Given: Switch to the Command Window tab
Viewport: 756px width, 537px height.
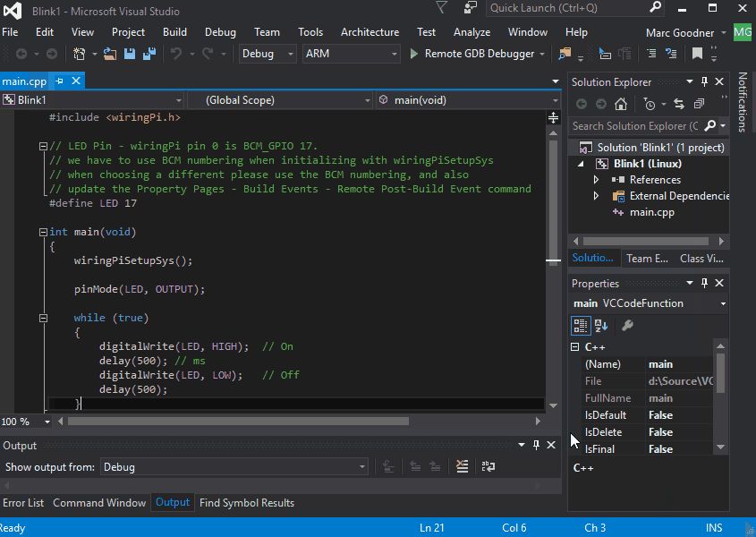Looking at the screenshot, I should coord(99,503).
